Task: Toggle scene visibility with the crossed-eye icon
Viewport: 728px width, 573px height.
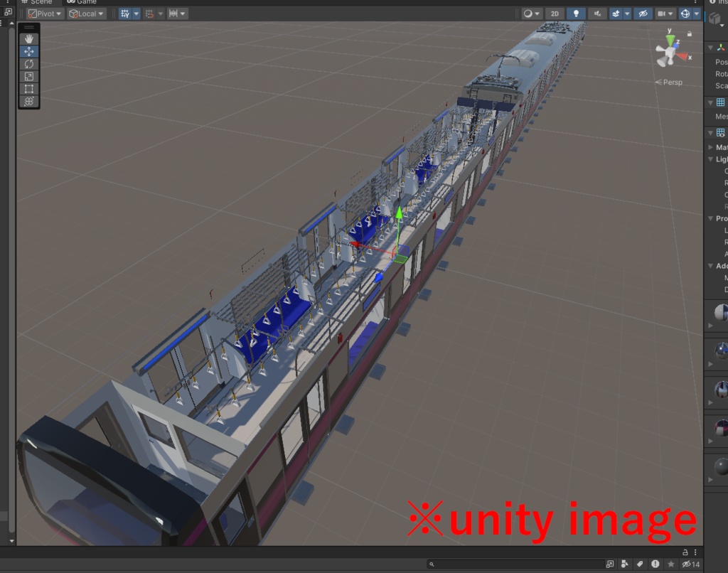Action: 642,13
